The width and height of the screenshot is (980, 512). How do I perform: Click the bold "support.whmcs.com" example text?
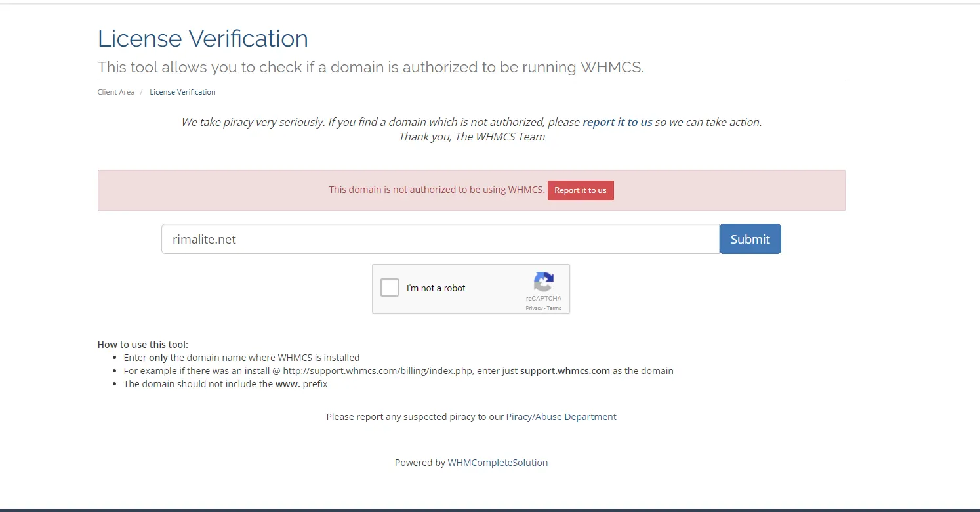[565, 371]
